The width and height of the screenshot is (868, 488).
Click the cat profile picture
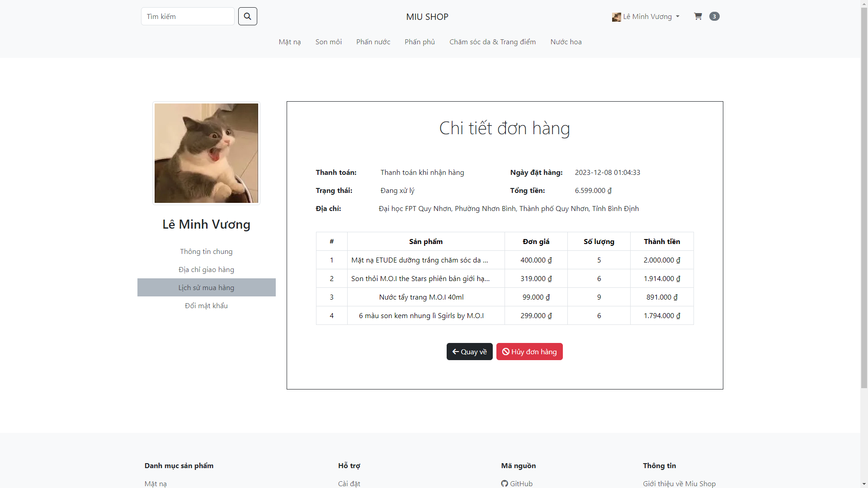coord(206,153)
